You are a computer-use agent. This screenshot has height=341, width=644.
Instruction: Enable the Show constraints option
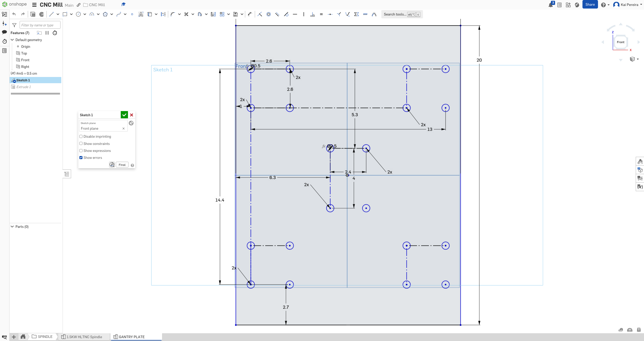tap(81, 144)
